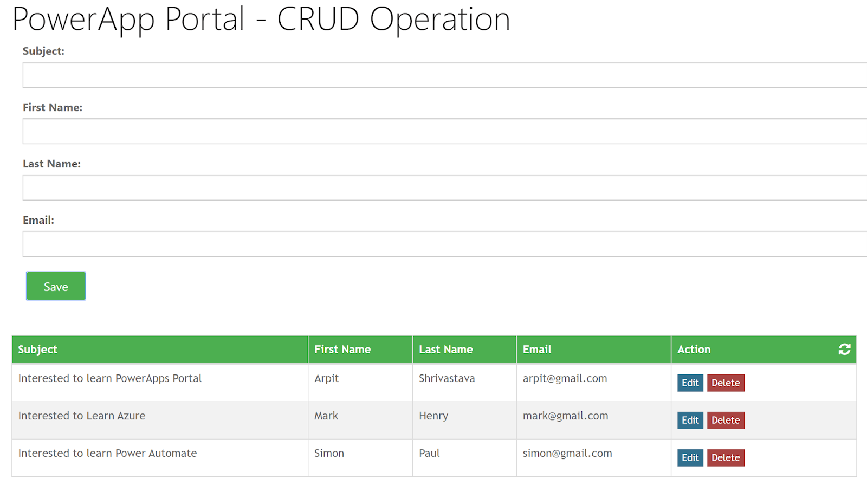The image size is (867, 504).
Task: Click the Email column header
Action: (x=593, y=350)
